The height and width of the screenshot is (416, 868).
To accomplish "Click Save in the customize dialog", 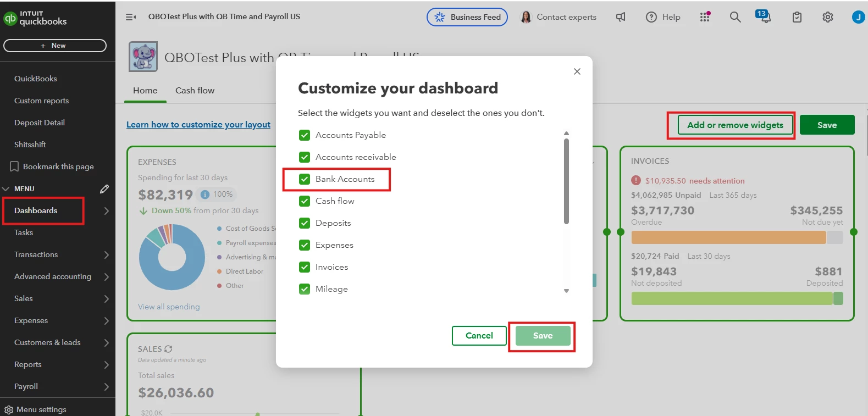I will (543, 335).
